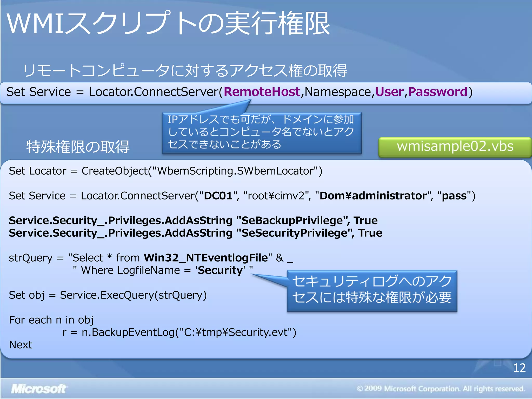The width and height of the screenshot is (532, 399).
Task: Click the line For each n in obj
Action: [x=51, y=320]
